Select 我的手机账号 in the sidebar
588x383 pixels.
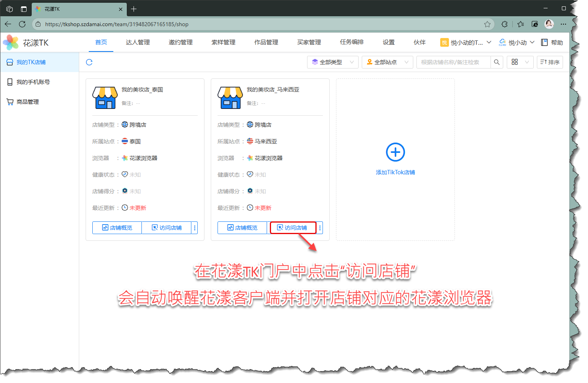tap(40, 82)
